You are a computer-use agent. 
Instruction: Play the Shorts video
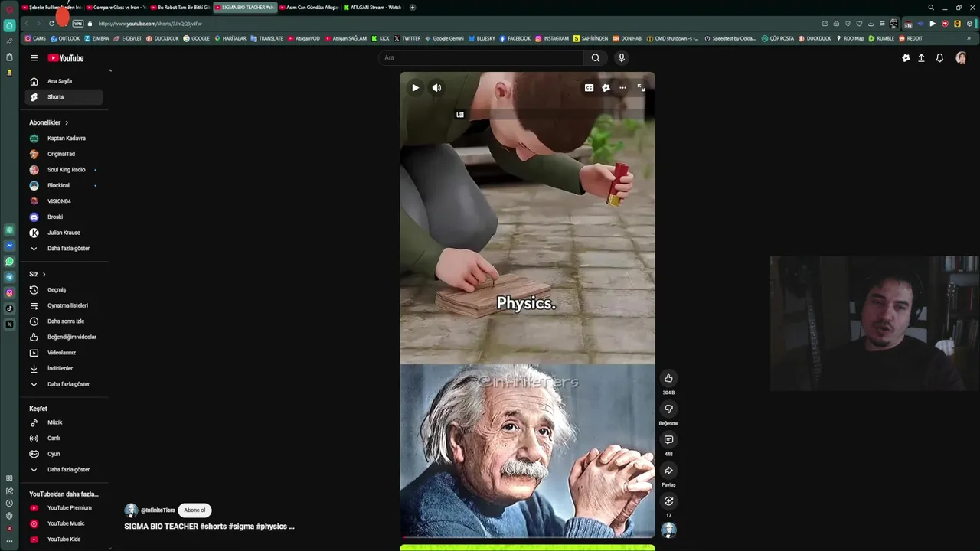415,88
